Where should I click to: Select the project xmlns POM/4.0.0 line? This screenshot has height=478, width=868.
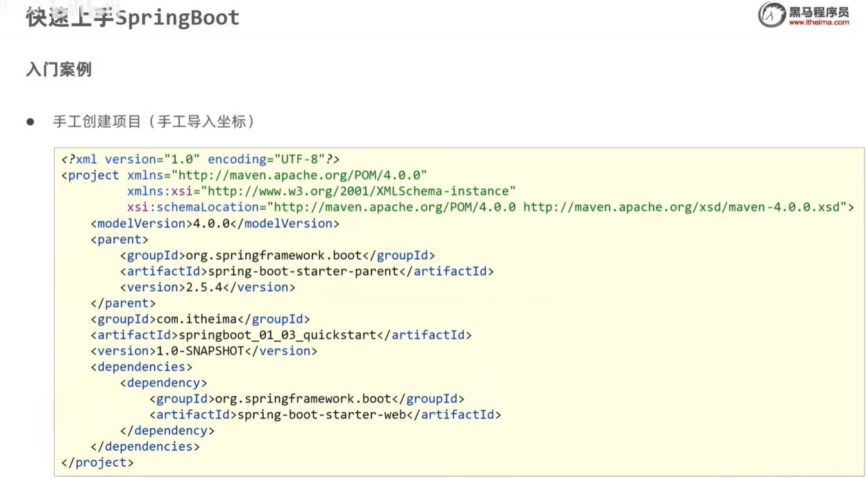244,175
